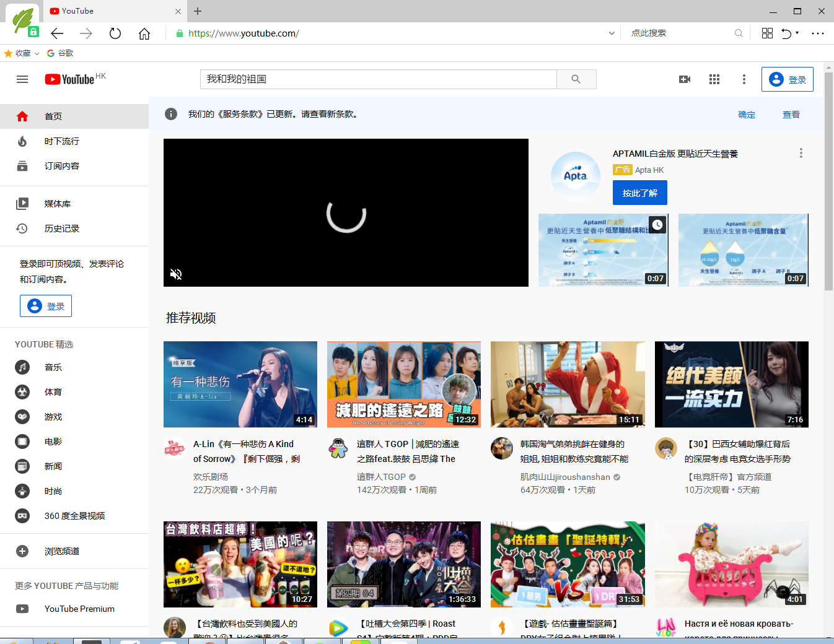
Task: Open the A-Lin 有一种悲伤 video thumbnail
Action: coord(240,384)
